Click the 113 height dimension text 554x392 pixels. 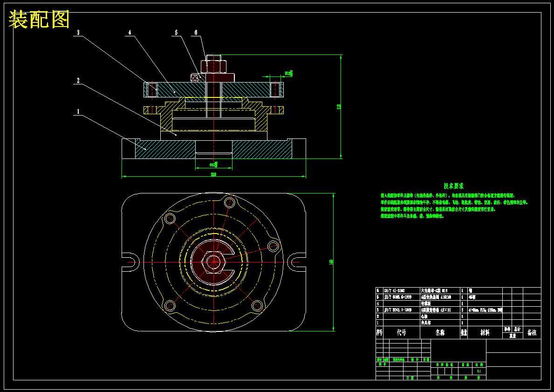338,106
